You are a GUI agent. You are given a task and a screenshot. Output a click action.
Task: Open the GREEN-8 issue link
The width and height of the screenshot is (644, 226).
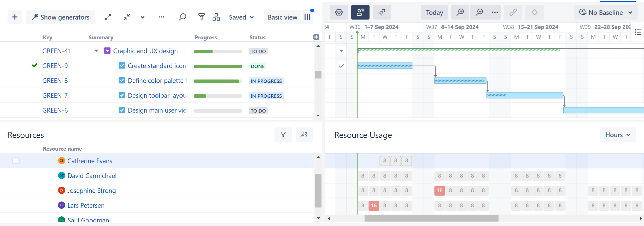(x=55, y=81)
